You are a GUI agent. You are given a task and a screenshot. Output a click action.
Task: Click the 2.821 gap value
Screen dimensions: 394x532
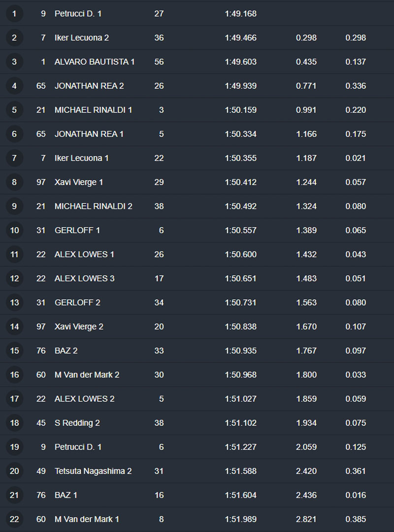coord(306,519)
